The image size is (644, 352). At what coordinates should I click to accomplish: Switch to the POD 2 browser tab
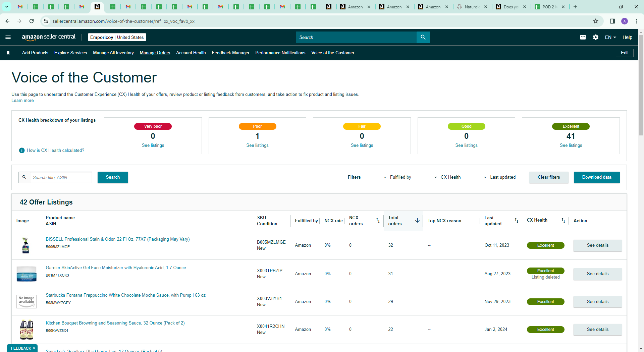click(550, 7)
